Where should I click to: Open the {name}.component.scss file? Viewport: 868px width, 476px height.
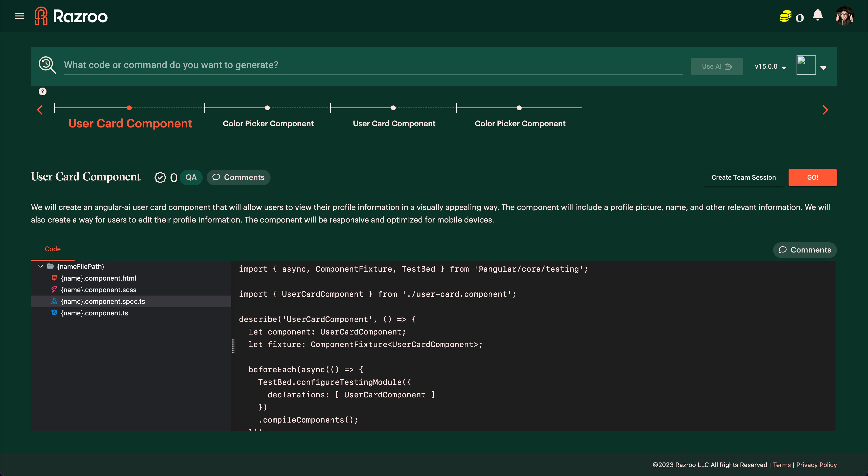click(x=98, y=290)
